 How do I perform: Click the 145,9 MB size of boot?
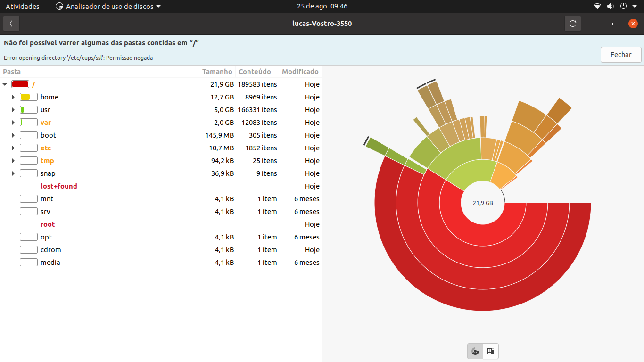(220, 135)
